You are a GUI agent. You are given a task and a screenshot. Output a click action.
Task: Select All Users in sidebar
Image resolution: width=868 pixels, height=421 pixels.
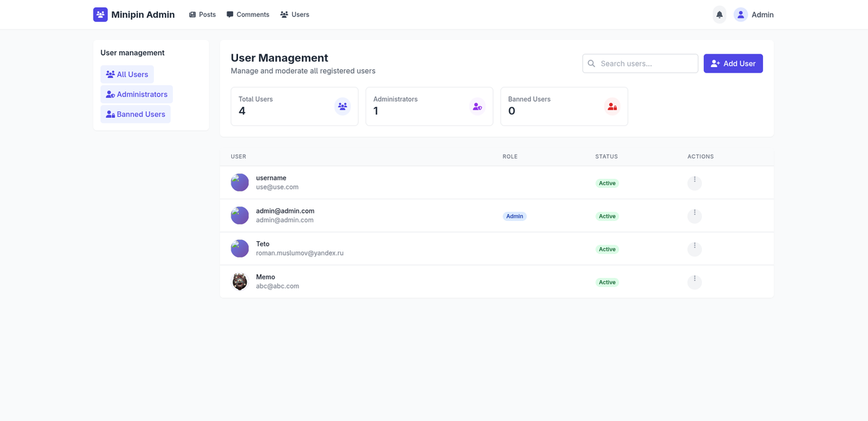(127, 75)
